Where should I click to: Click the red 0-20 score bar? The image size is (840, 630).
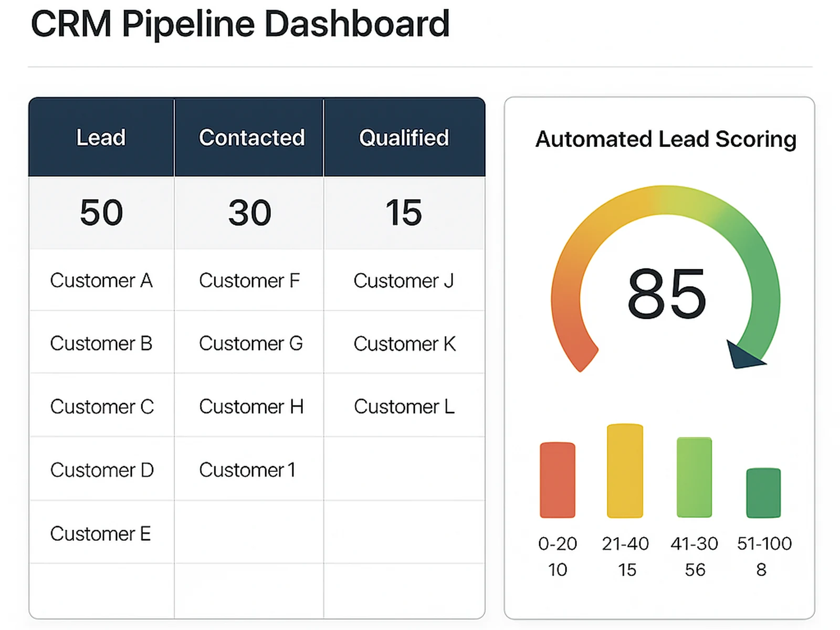tap(556, 480)
